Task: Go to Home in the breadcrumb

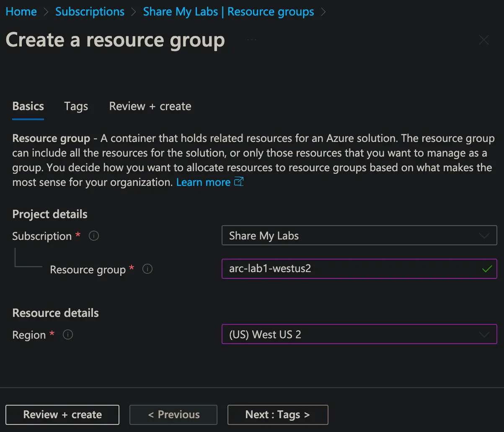Action: (x=21, y=12)
